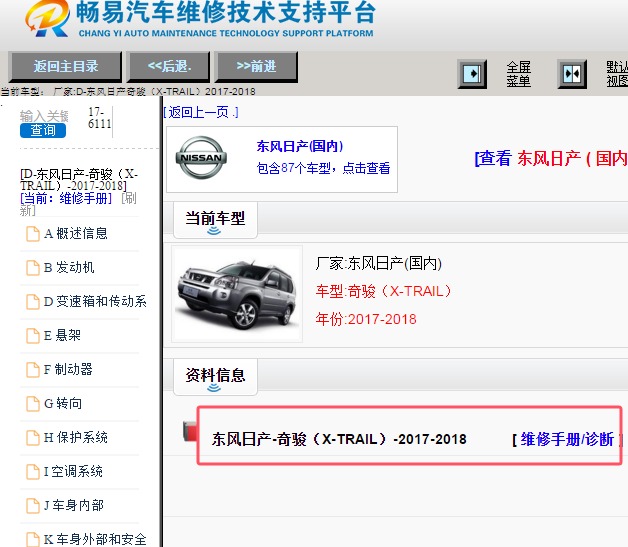Click the 车型:奇骏（X-TRAIL） text

pos(383,291)
